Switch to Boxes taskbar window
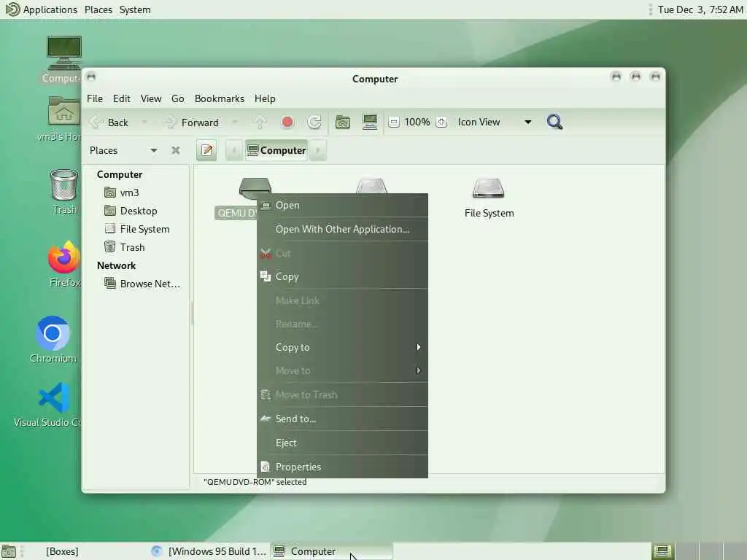The width and height of the screenshot is (747, 560). click(86, 551)
